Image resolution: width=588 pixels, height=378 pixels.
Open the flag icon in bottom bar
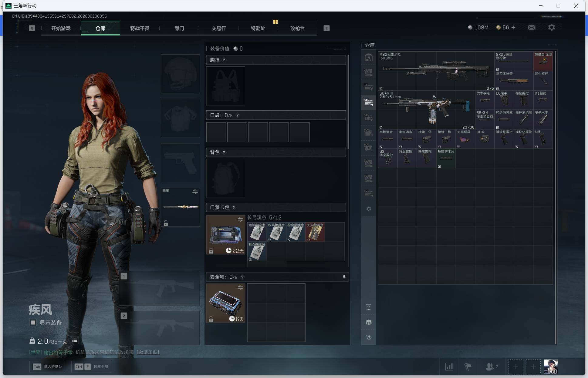[468, 367]
